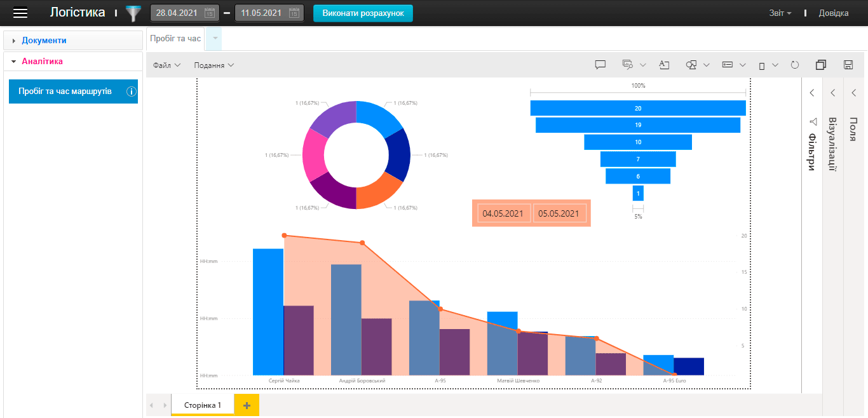
Task: Switch to the Пробіг та час tab
Action: pos(175,38)
